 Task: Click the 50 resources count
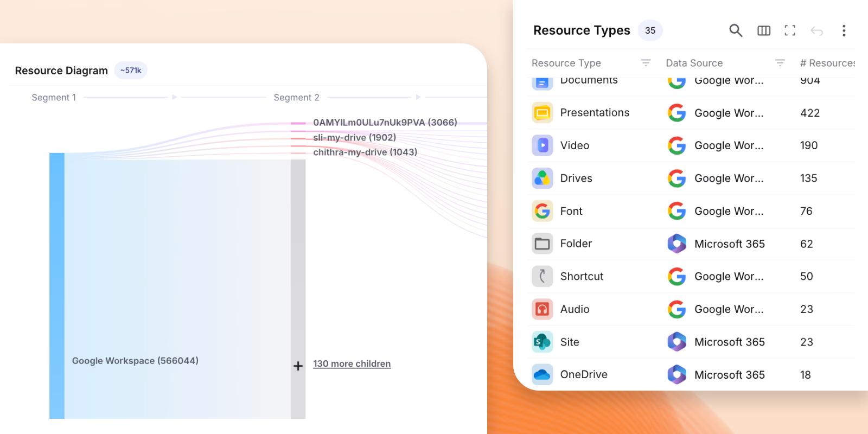(807, 277)
